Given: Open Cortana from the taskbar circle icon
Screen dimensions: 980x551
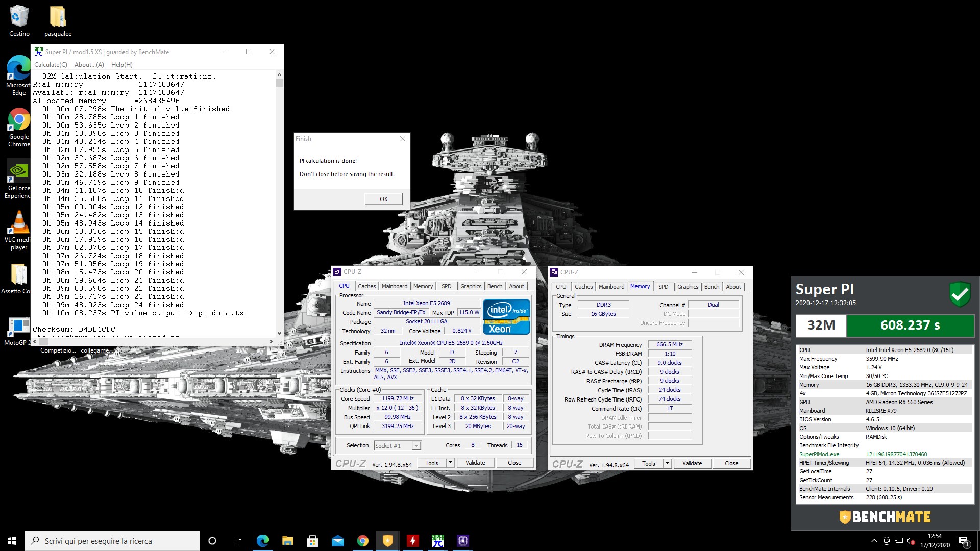Looking at the screenshot, I should [212, 541].
